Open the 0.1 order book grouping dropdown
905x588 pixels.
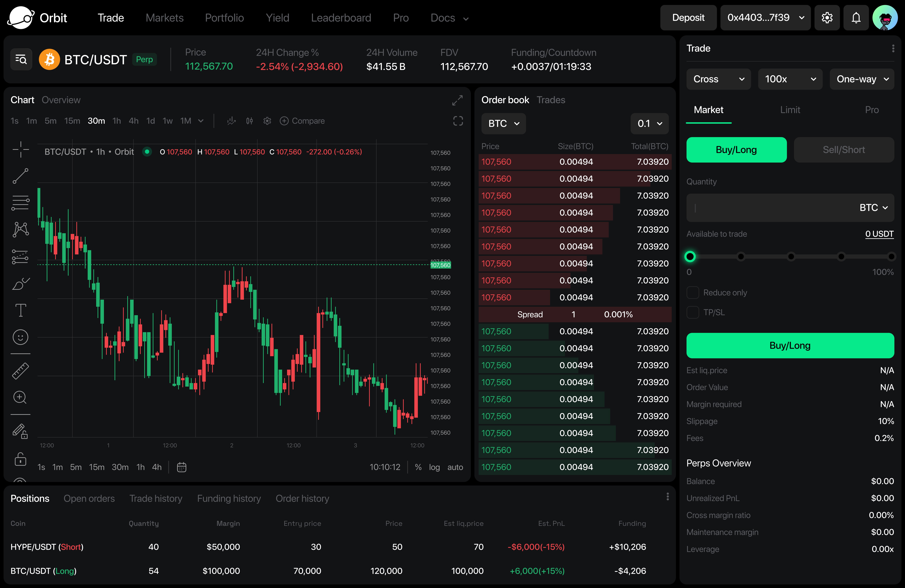tap(649, 124)
